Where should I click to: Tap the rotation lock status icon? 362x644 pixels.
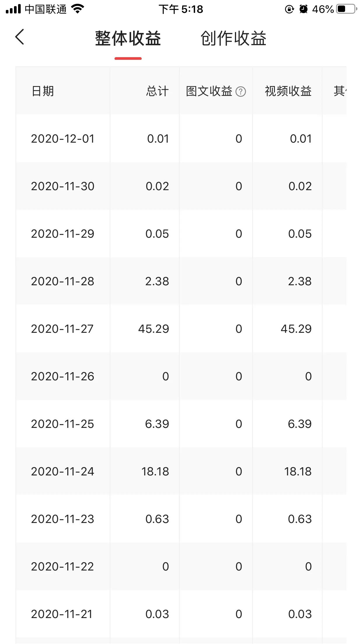[289, 9]
